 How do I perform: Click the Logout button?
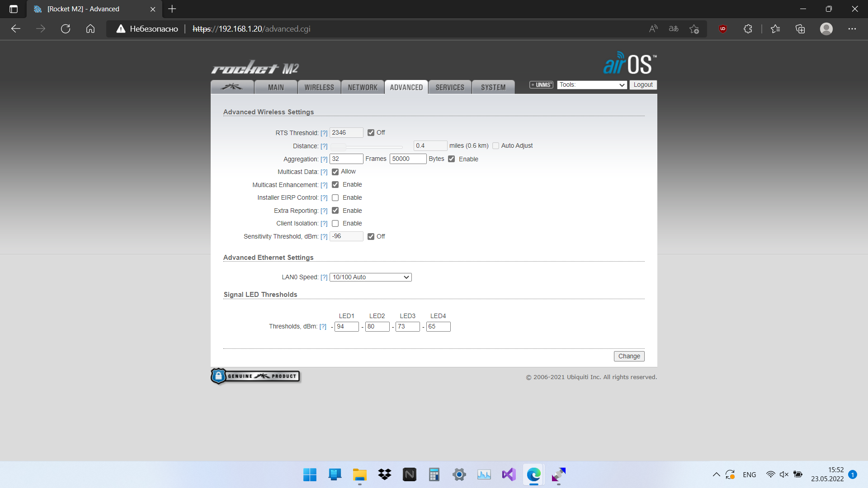(x=642, y=85)
